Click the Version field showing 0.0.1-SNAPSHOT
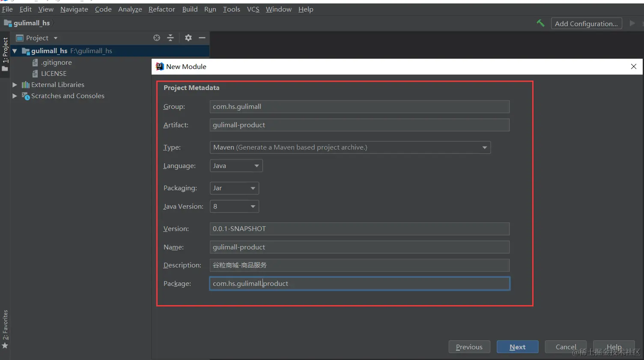Viewport: 644px width, 360px height. (x=360, y=229)
